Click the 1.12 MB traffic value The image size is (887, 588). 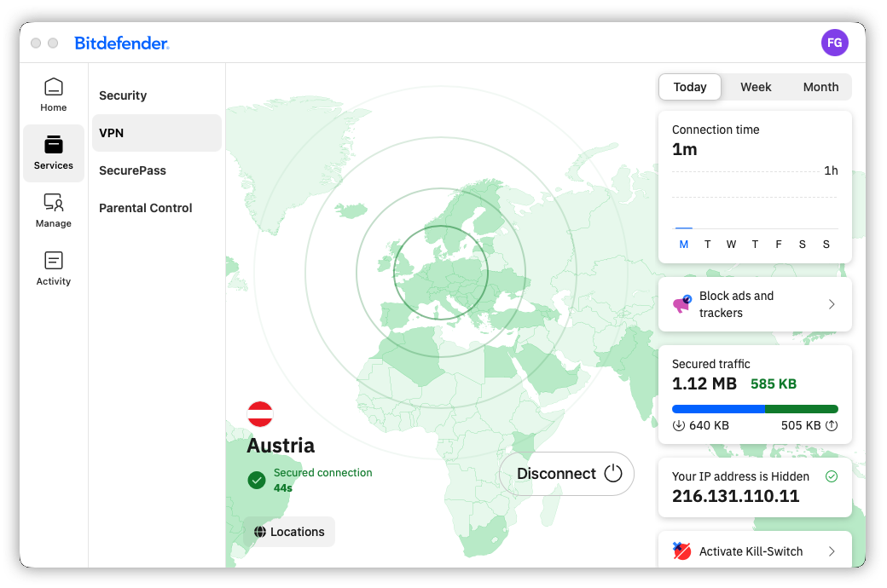(704, 383)
